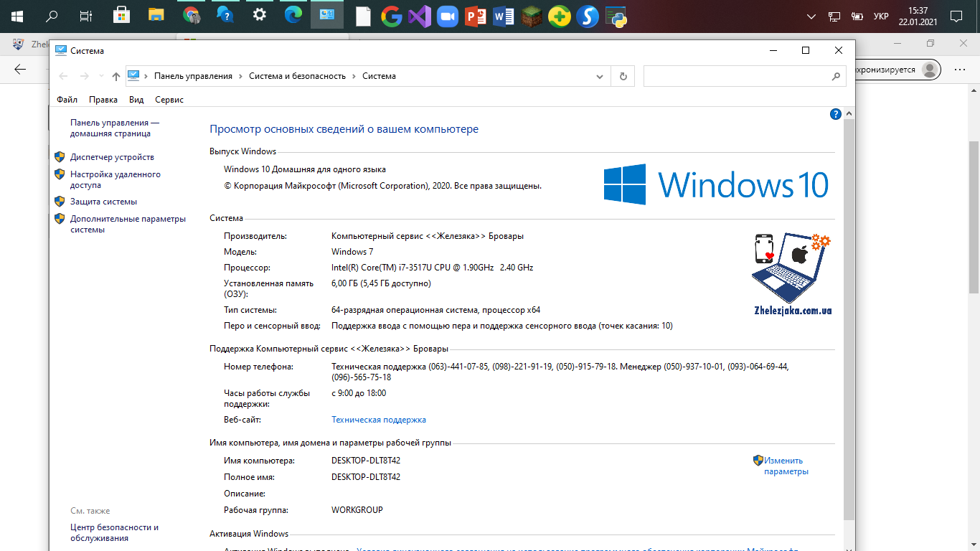The image size is (980, 551).
Task: Open File Explorer from taskbar
Action: 156,15
